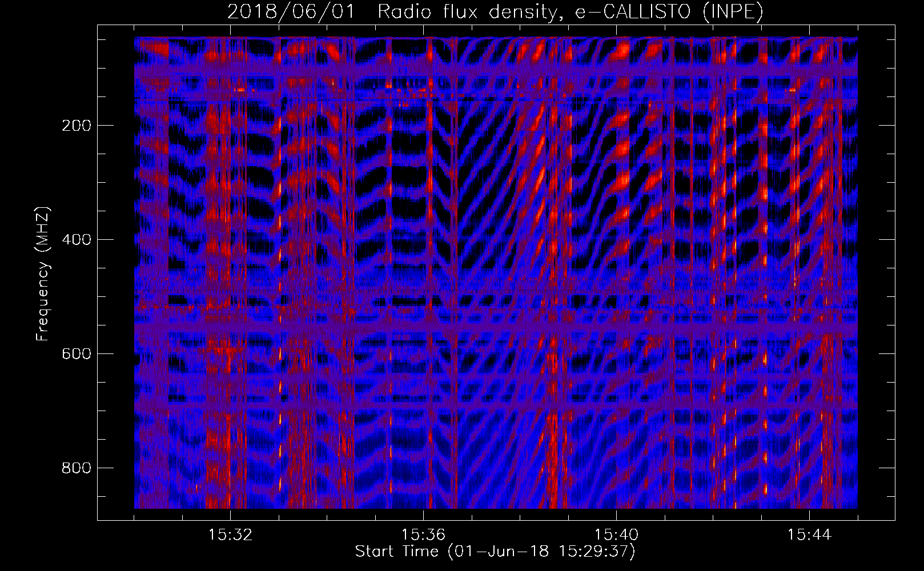
Task: Click the plot title with date 2018/06/01
Action: coord(495,12)
